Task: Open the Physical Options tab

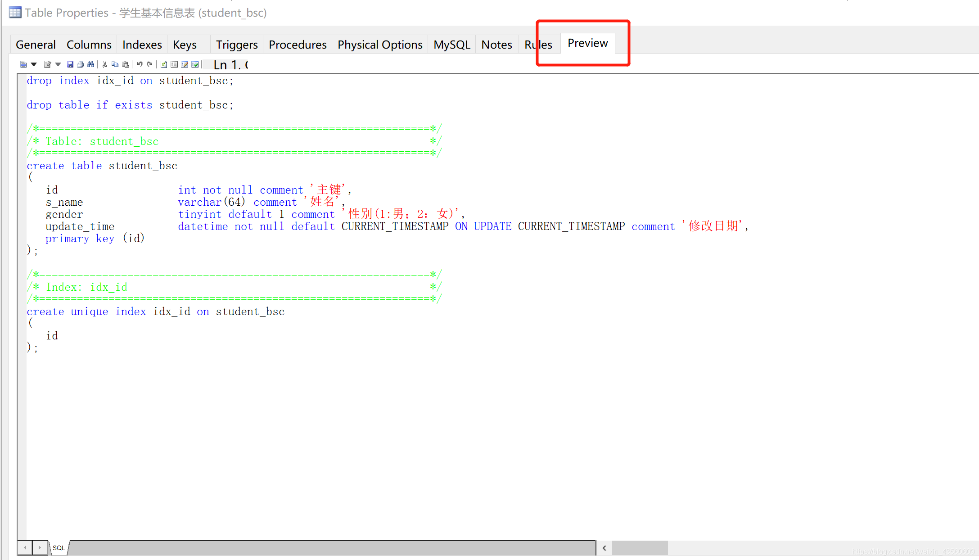Action: pos(380,45)
